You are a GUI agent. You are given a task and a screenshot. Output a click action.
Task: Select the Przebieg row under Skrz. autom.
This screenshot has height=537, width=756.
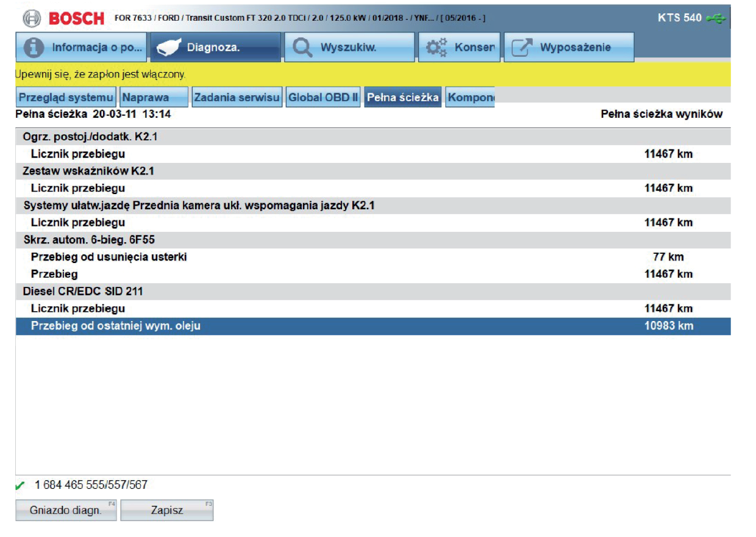[373, 274]
